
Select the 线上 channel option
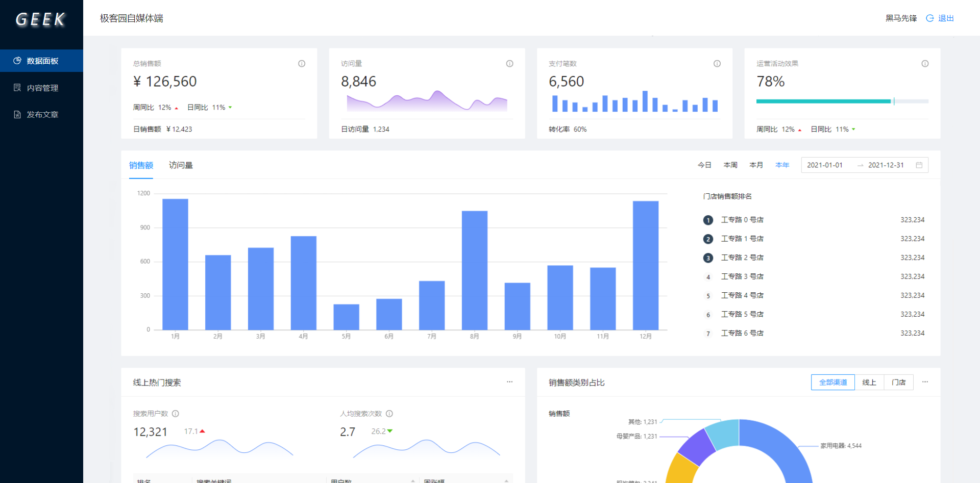point(869,382)
